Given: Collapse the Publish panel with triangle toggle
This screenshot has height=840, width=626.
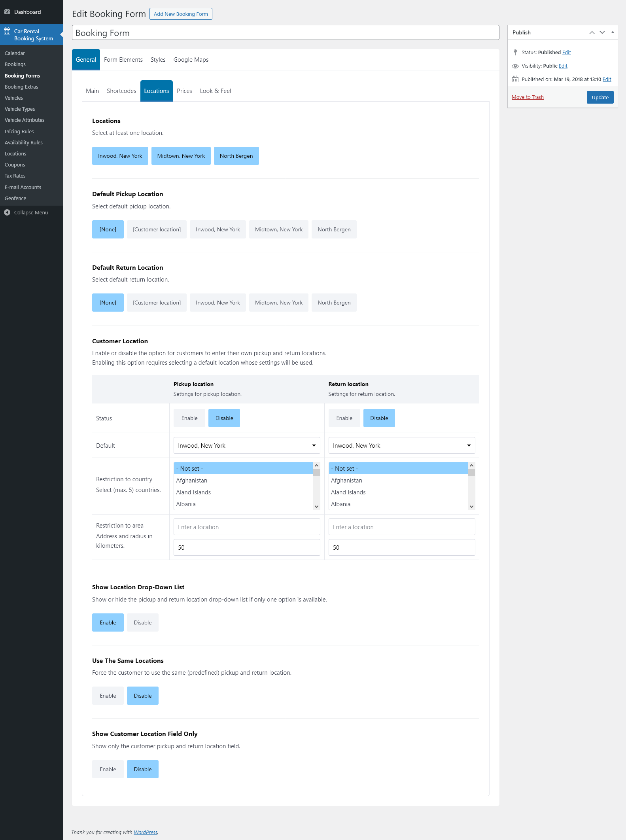Looking at the screenshot, I should 613,32.
